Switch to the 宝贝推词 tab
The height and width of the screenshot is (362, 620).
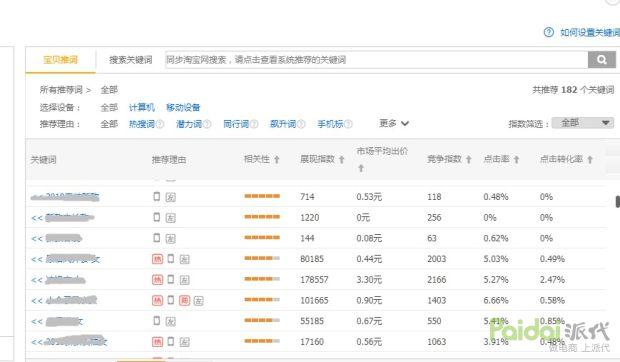tap(60, 60)
